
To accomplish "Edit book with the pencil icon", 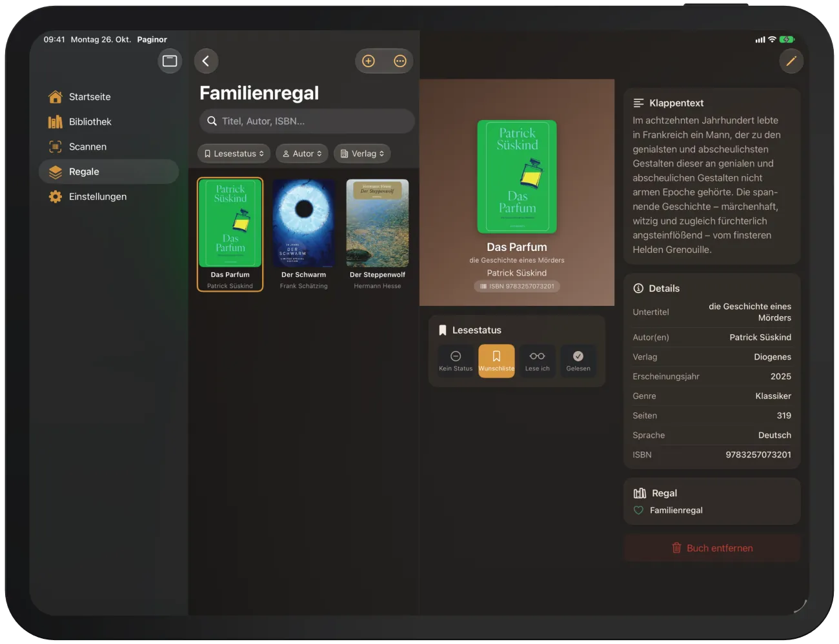I will coord(791,61).
